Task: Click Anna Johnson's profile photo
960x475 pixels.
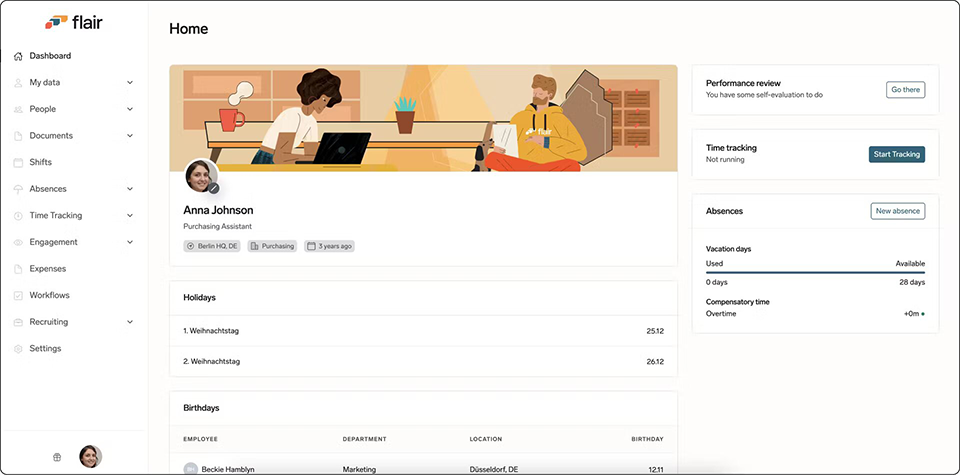Action: 201,176
